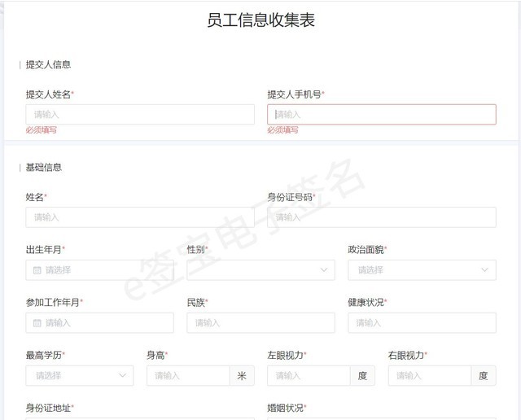This screenshot has height=420, width=521.
Task: Click the calendar icon in 出生年月 field
Action: [37, 270]
